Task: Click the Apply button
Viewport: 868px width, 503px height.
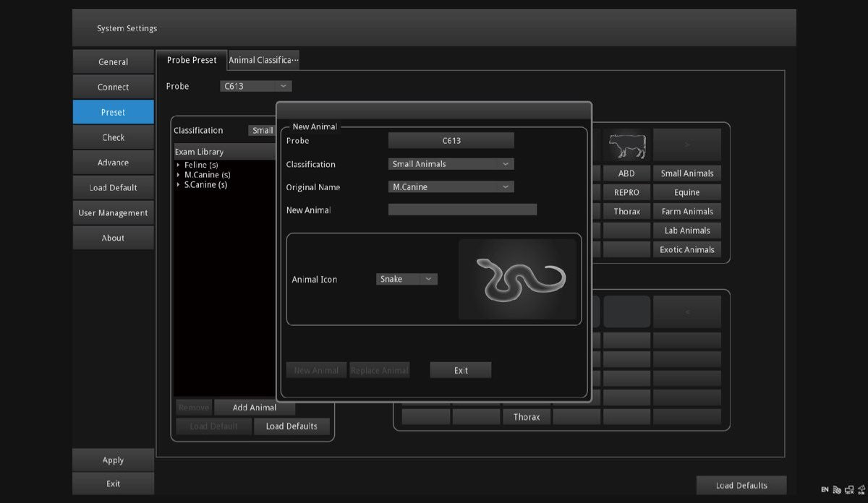Action: (x=113, y=460)
